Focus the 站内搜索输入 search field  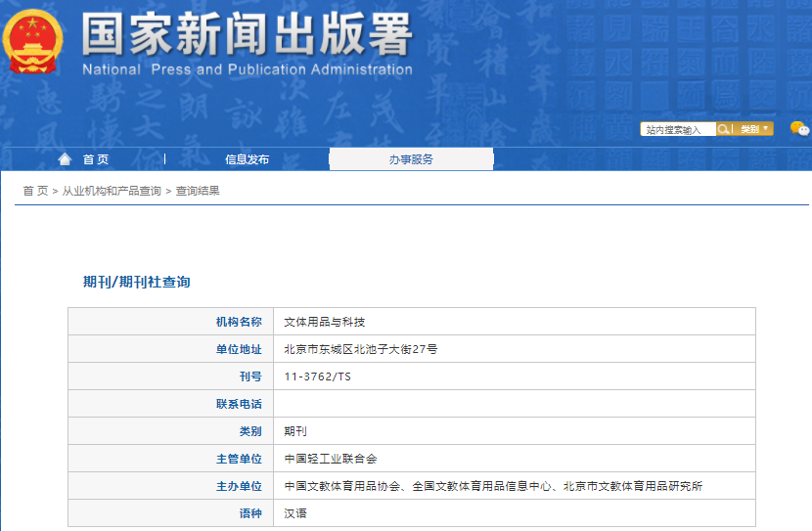point(678,129)
